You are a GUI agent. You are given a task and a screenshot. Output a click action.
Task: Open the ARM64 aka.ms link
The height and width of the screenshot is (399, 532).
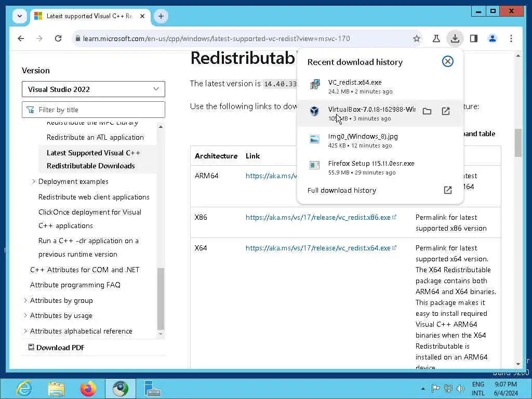271,176
